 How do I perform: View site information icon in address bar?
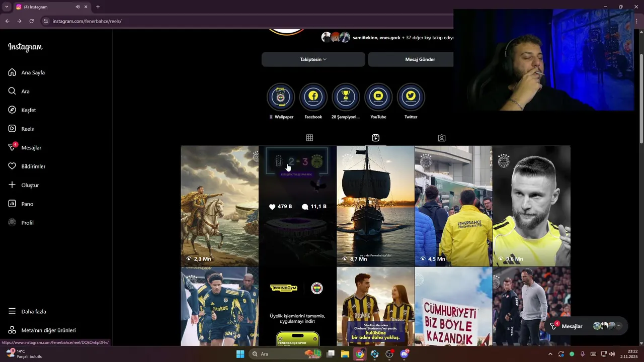coord(46,21)
